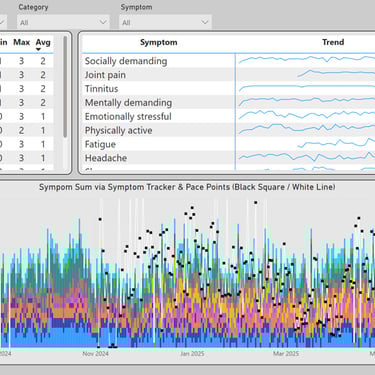Click the Avg column sort arrow

click(38, 50)
